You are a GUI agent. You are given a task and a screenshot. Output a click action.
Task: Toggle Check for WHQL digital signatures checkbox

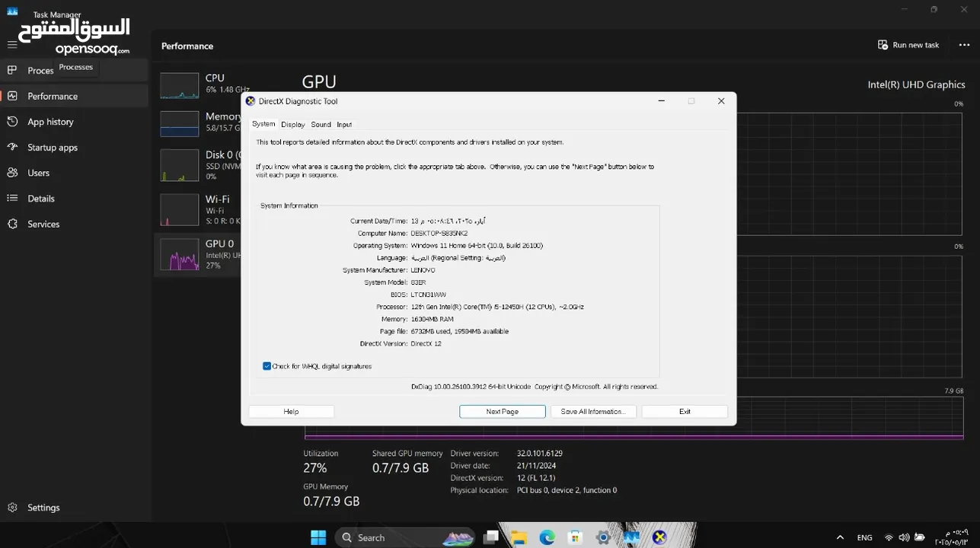point(267,366)
